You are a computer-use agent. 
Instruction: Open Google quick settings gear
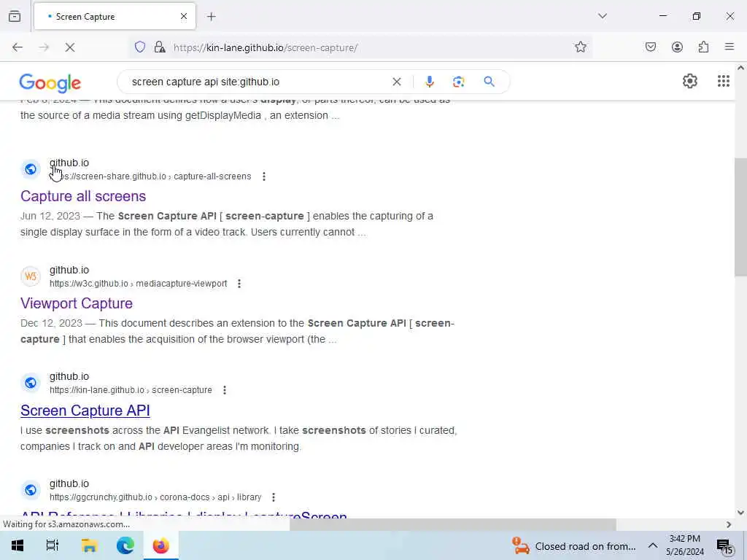point(690,82)
